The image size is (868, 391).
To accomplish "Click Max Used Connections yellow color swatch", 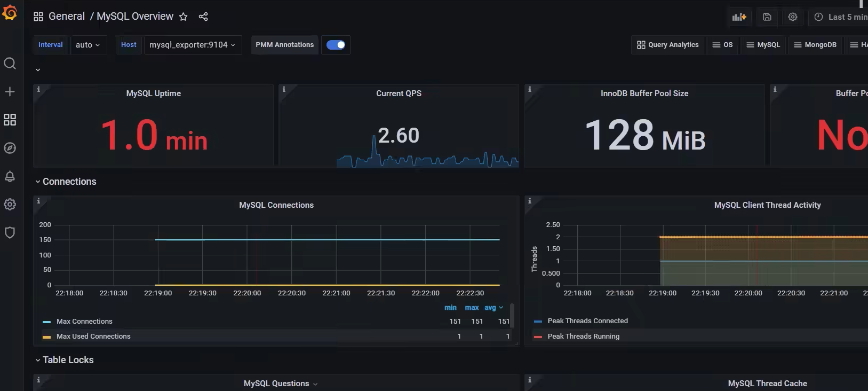I will pyautogui.click(x=47, y=337).
